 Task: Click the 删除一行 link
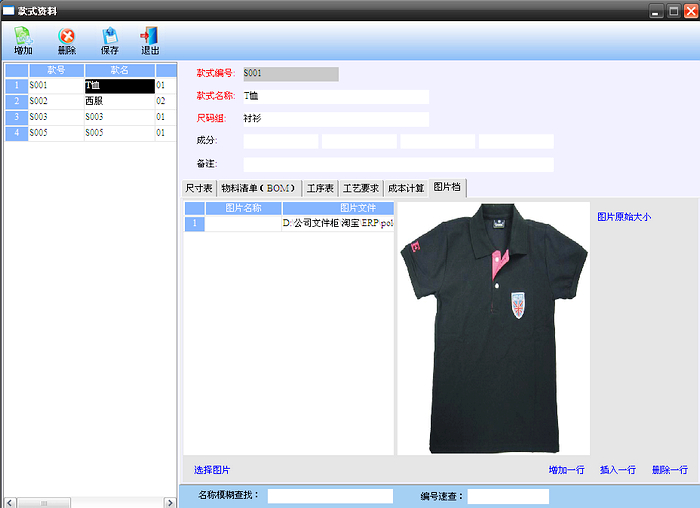point(669,470)
